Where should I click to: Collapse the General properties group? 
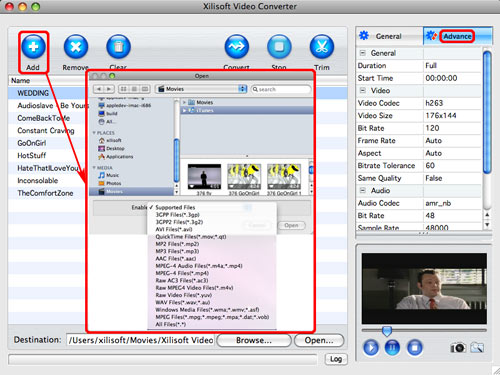[363, 53]
